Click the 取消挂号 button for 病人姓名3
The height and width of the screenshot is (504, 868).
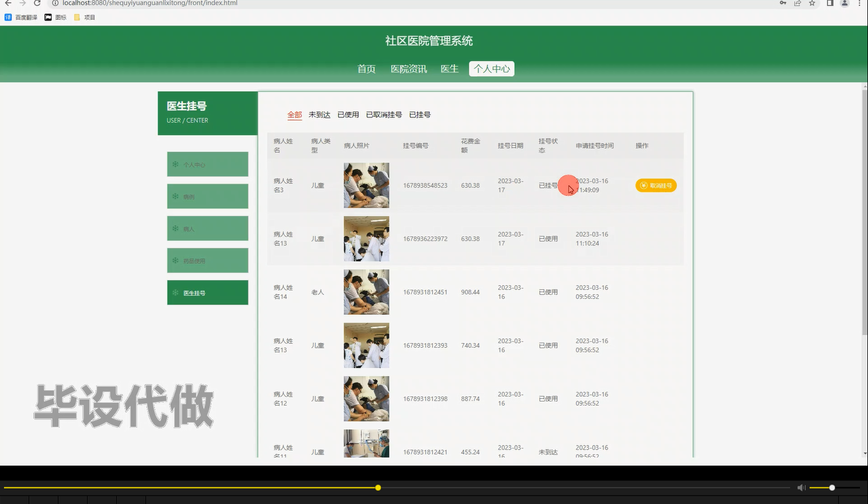pyautogui.click(x=656, y=186)
